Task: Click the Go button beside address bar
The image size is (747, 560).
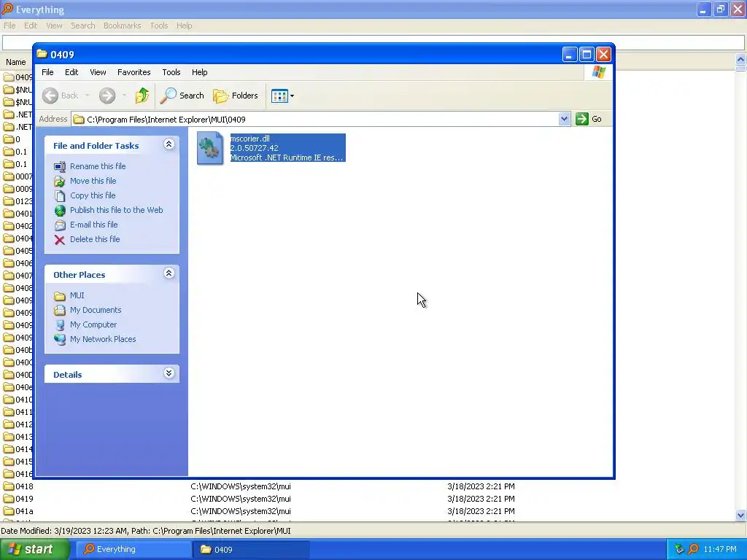Action: [589, 119]
